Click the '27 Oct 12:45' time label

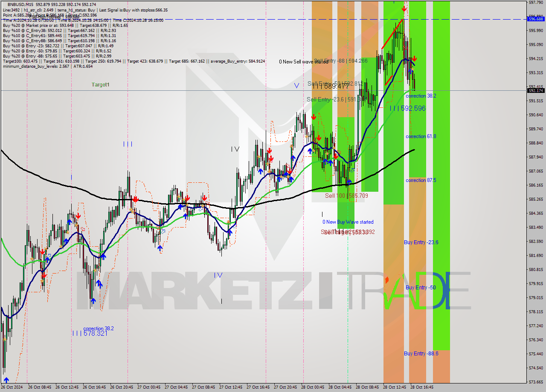click(231, 387)
